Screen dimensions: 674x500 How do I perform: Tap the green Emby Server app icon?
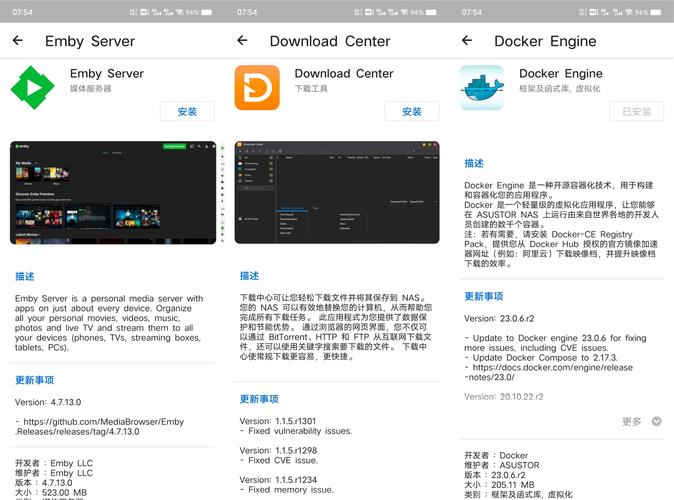coord(33,87)
